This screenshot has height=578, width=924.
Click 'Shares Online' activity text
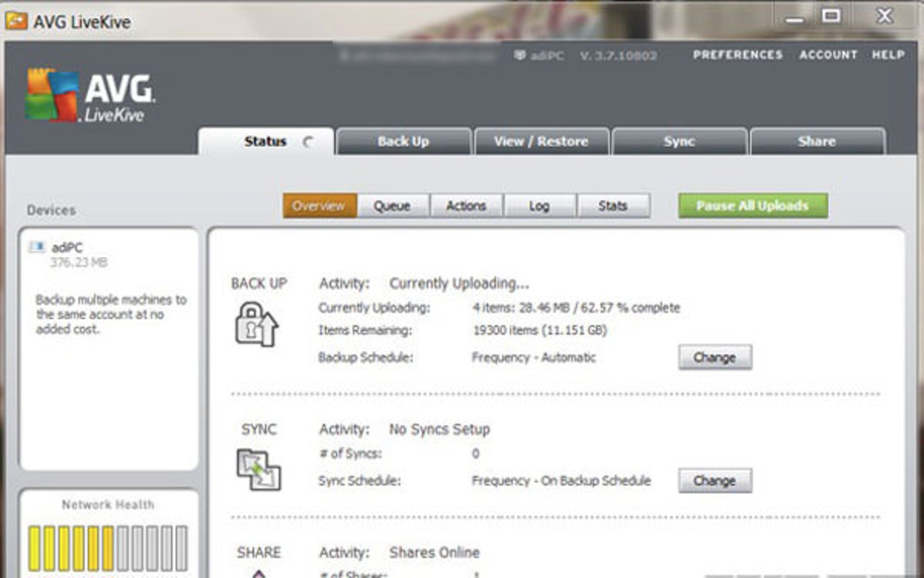click(x=434, y=552)
